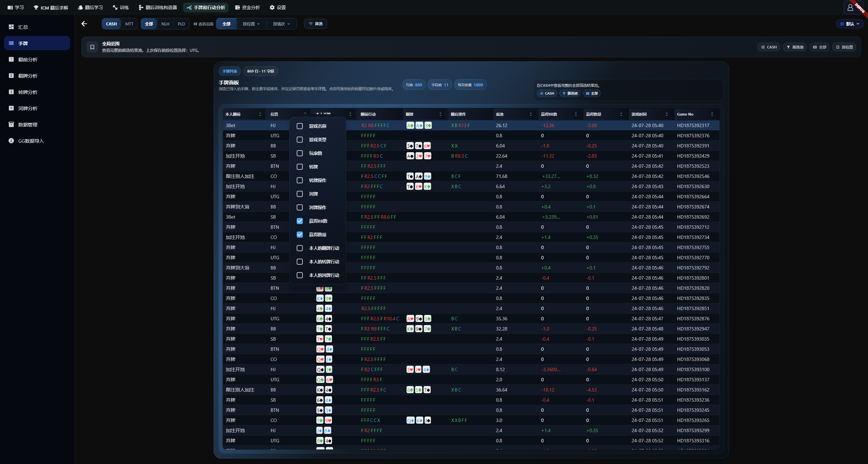This screenshot has width=868, height=464.
Task: Open 翻牌分析 in the sidebar
Action: [x=37, y=76]
